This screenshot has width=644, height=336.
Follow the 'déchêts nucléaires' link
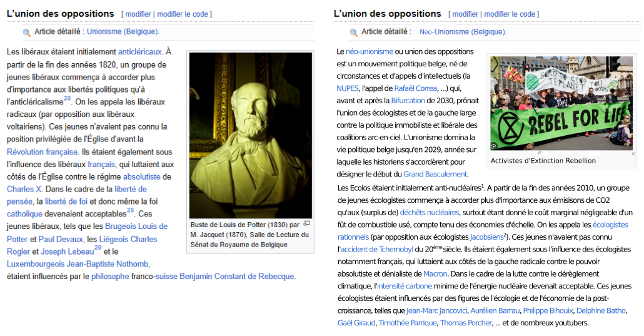[430, 212]
